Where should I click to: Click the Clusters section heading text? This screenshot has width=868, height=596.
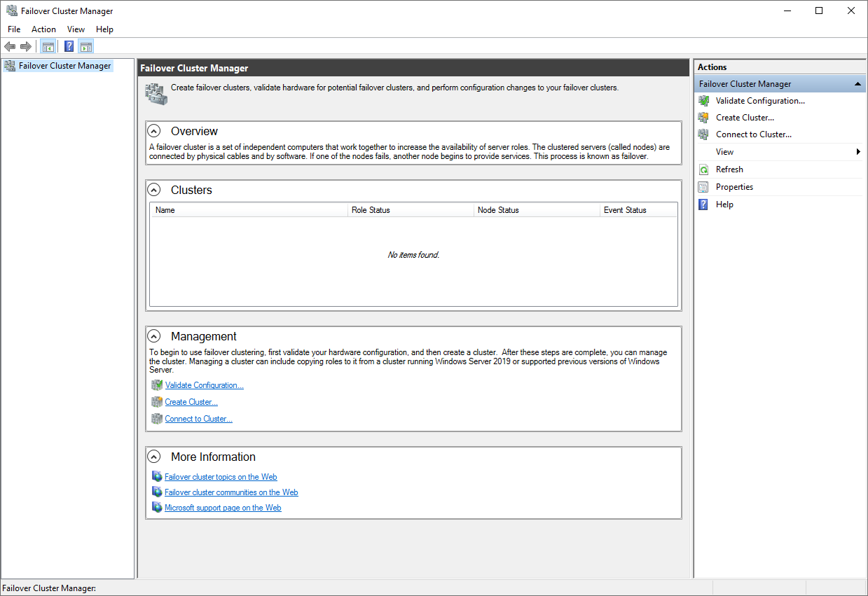coord(191,190)
